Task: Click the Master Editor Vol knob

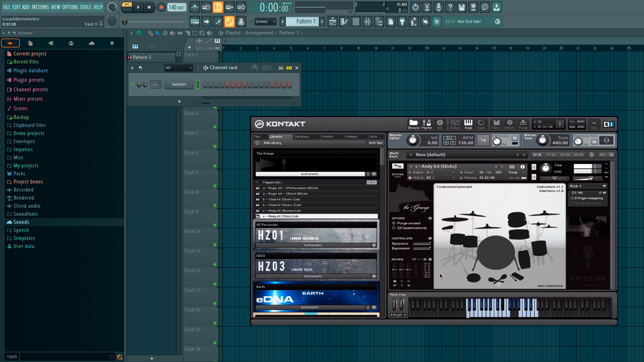Action: point(413,140)
